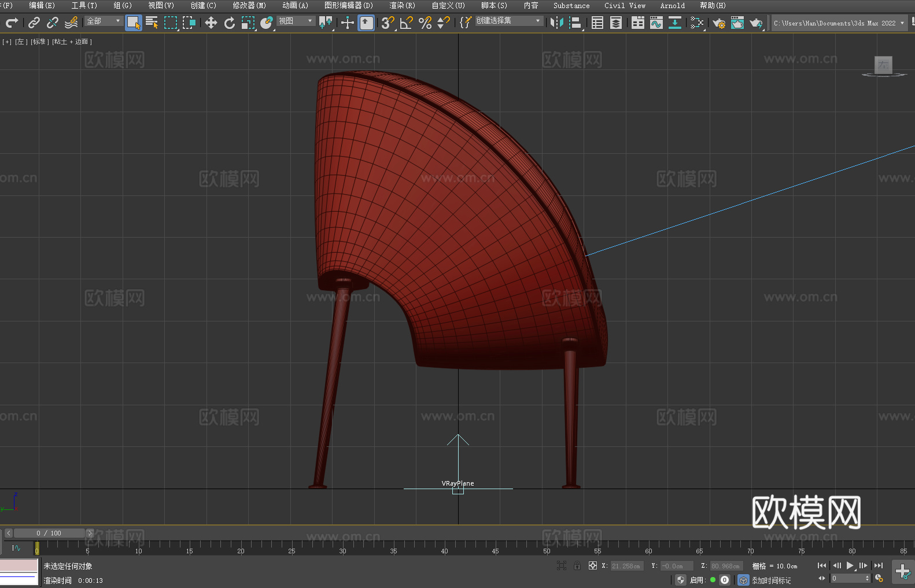This screenshot has width=915, height=588.
Task: Click the [粘土 + 边面] display label
Action: [x=72, y=42]
